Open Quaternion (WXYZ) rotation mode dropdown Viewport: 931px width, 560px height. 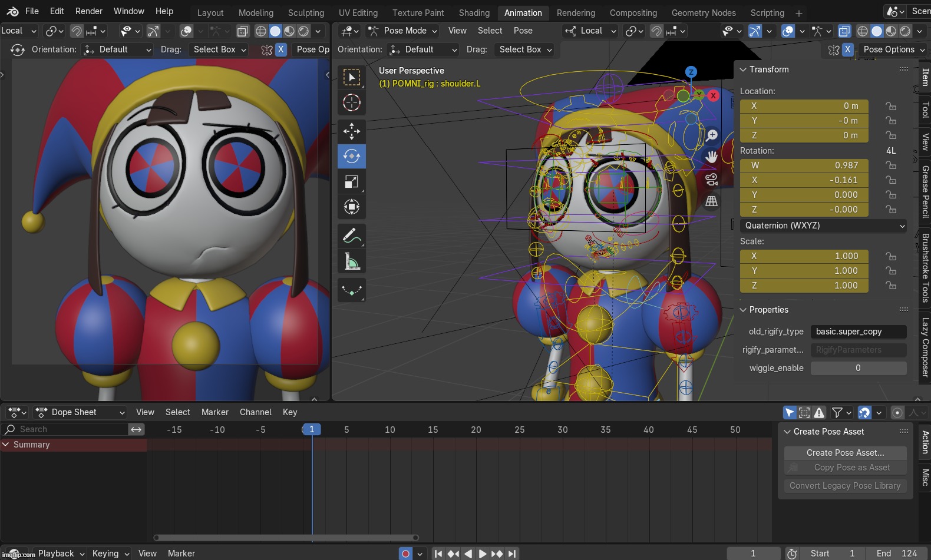tap(823, 226)
